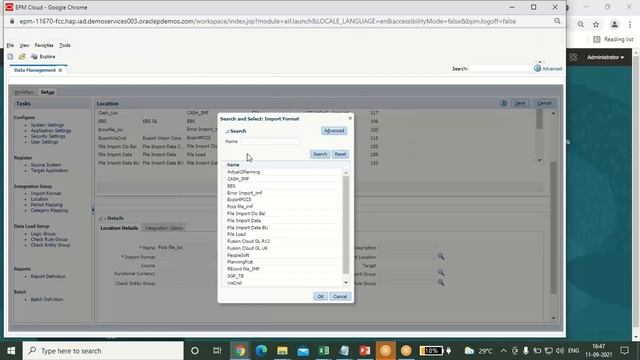The height and width of the screenshot is (360, 640).
Task: Click down arrow of Location table scrollbar
Action: (540, 160)
